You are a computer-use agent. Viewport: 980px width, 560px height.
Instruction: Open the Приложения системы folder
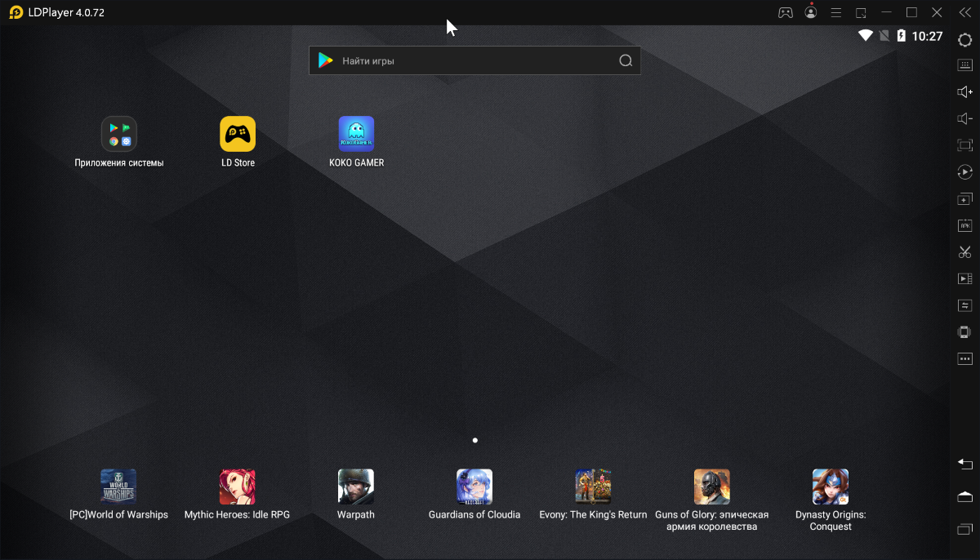119,142
